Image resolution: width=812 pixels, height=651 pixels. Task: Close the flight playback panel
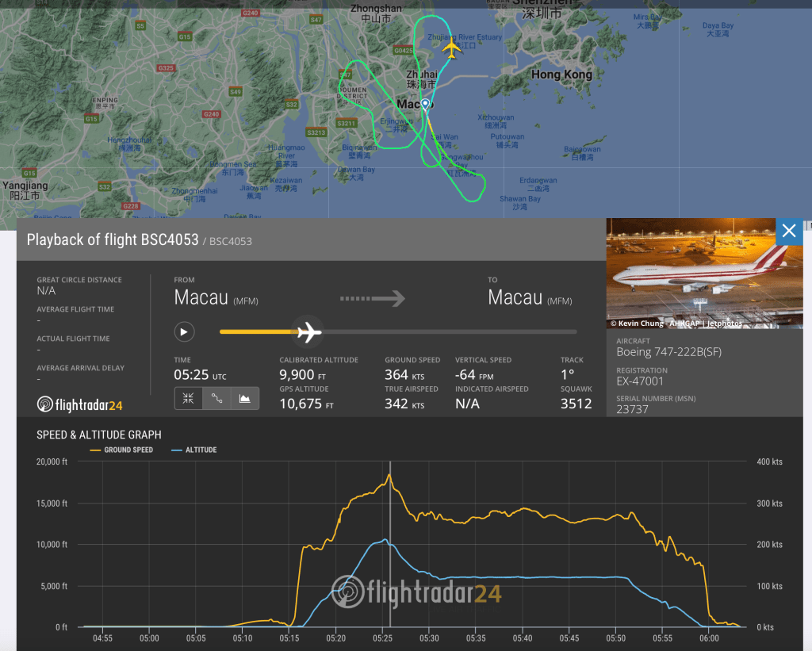789,231
